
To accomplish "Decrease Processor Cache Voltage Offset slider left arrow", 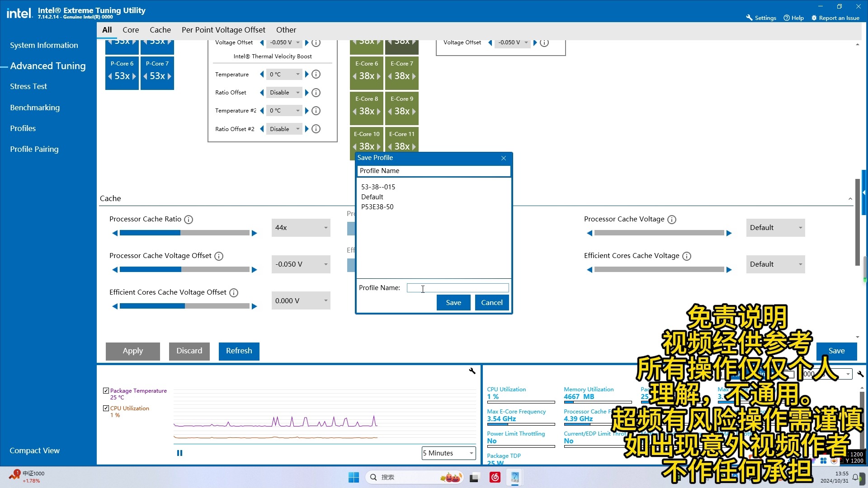I will [115, 270].
